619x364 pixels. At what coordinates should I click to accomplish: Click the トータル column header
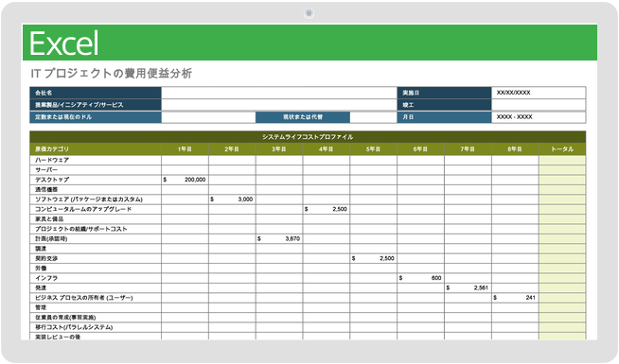562,149
